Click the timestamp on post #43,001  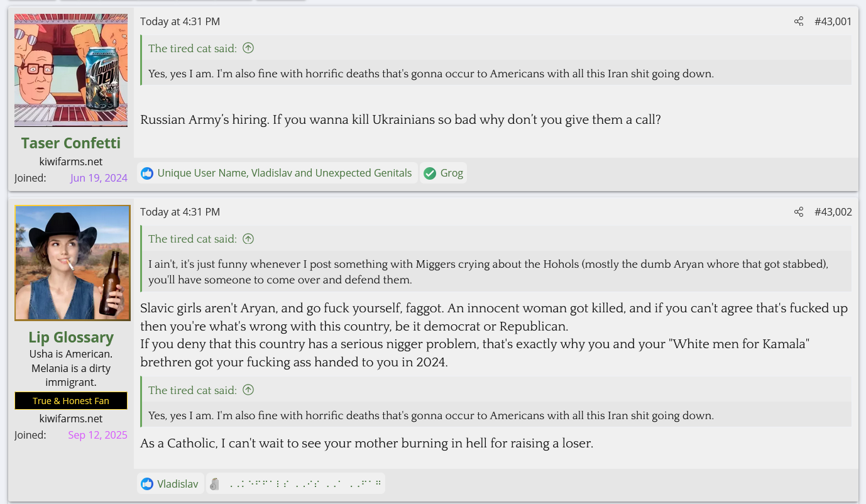point(180,21)
